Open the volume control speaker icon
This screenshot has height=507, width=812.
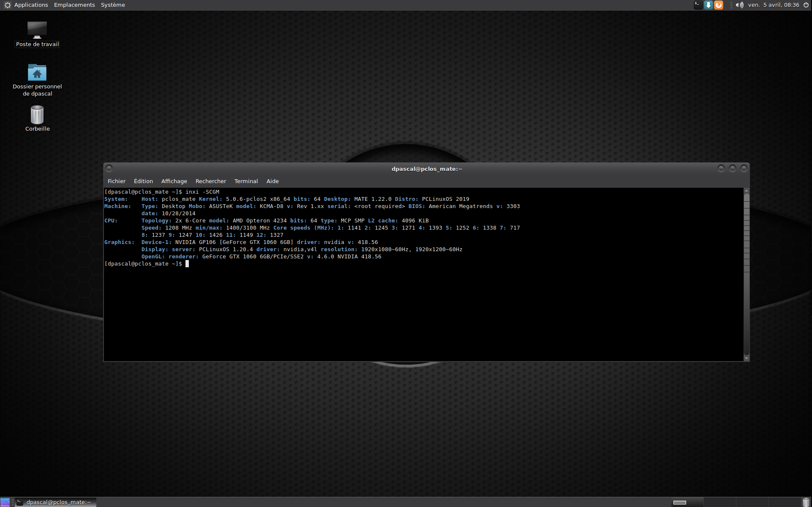pyautogui.click(x=739, y=5)
